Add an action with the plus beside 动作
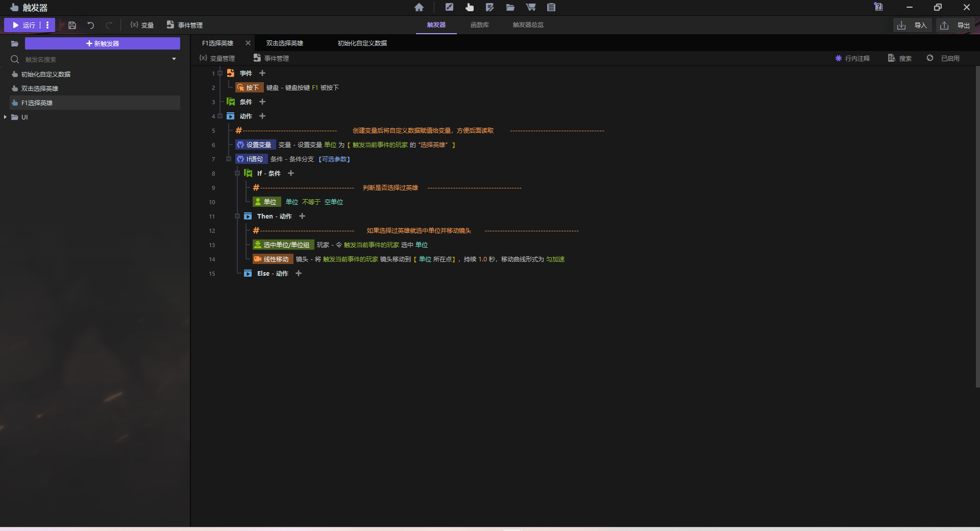Image resolution: width=980 pixels, height=531 pixels. click(x=262, y=116)
